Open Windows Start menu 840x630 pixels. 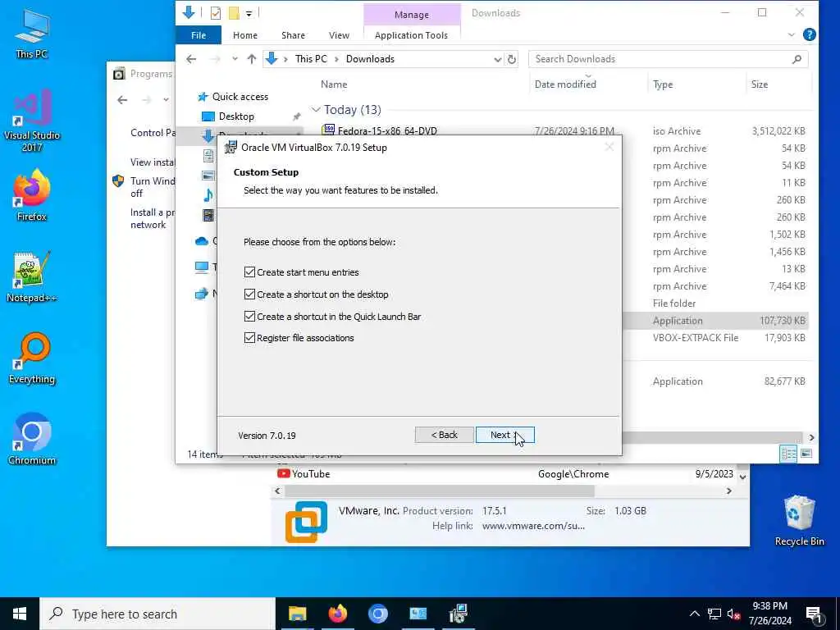point(20,614)
